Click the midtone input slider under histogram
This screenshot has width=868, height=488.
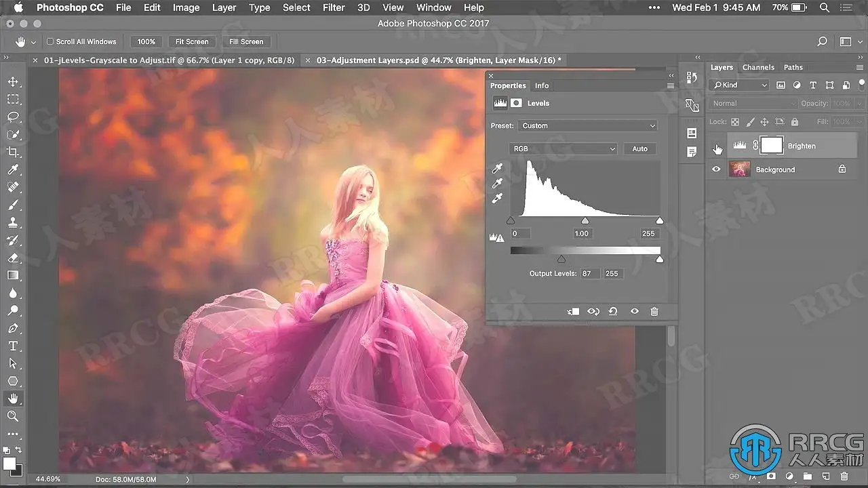click(585, 221)
